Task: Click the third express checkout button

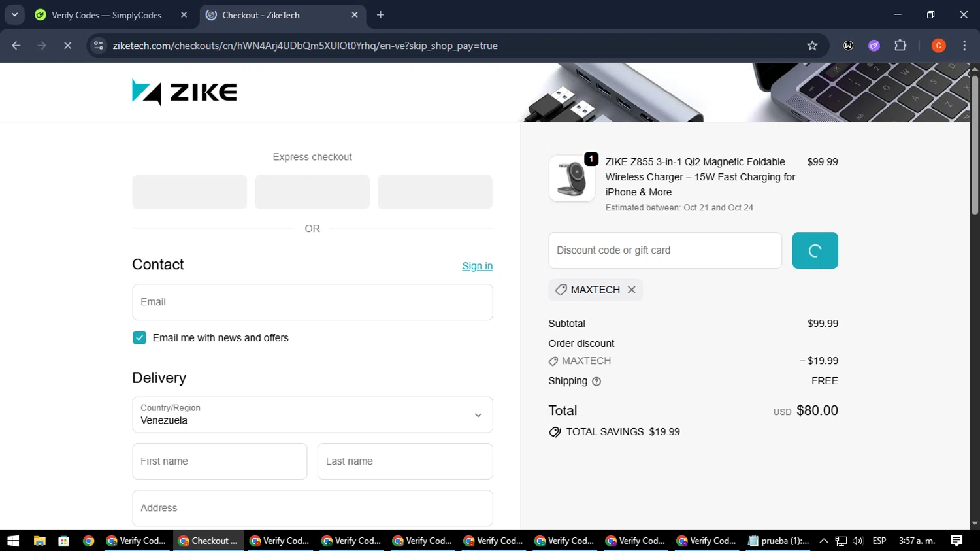Action: pyautogui.click(x=435, y=192)
